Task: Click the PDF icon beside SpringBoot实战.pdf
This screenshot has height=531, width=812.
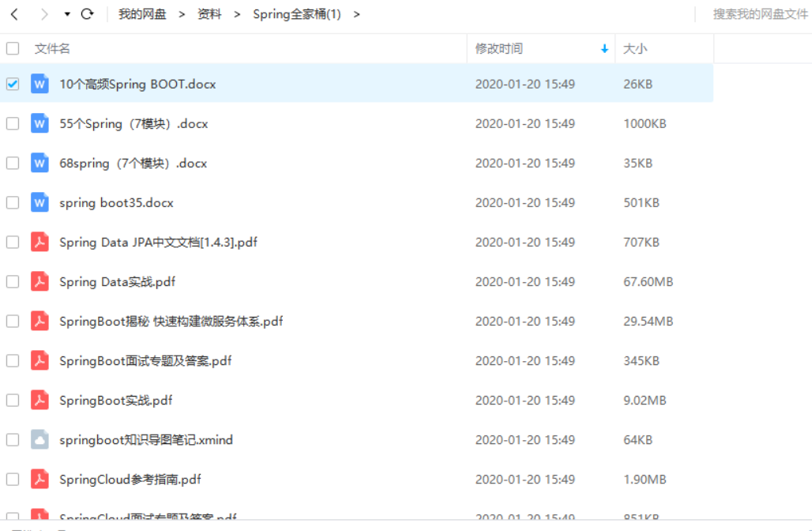Action: tap(39, 400)
